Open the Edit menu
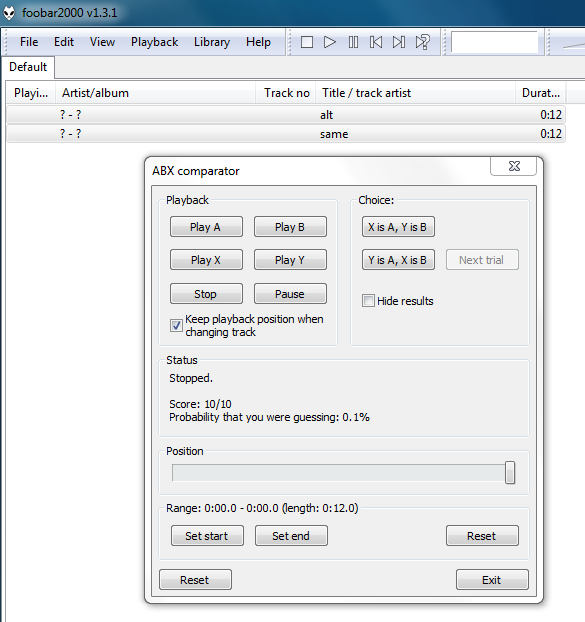The height and width of the screenshot is (622, 585). (64, 42)
